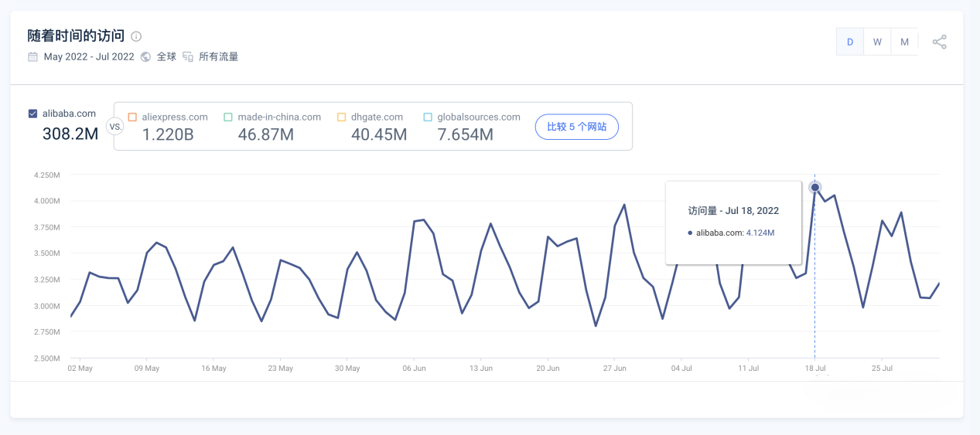The height and width of the screenshot is (435, 980).
Task: Enable the aliexpress.com checkbox
Action: click(x=132, y=117)
